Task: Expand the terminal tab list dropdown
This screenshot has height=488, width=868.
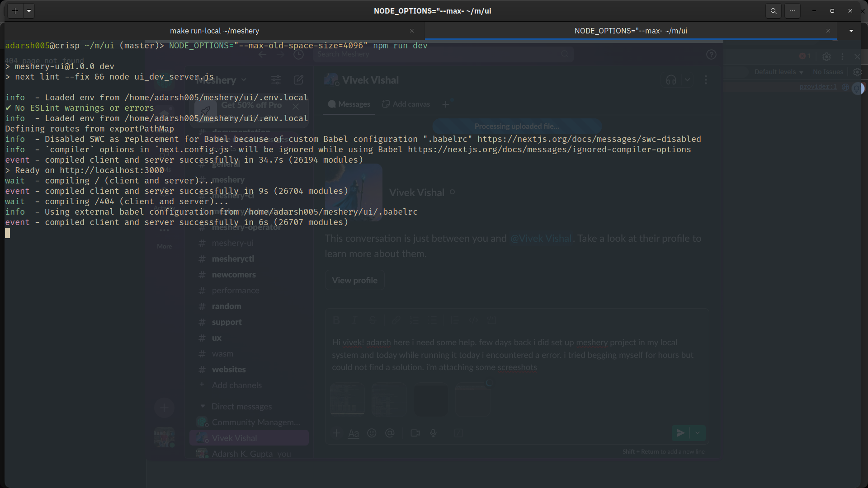Action: (851, 31)
